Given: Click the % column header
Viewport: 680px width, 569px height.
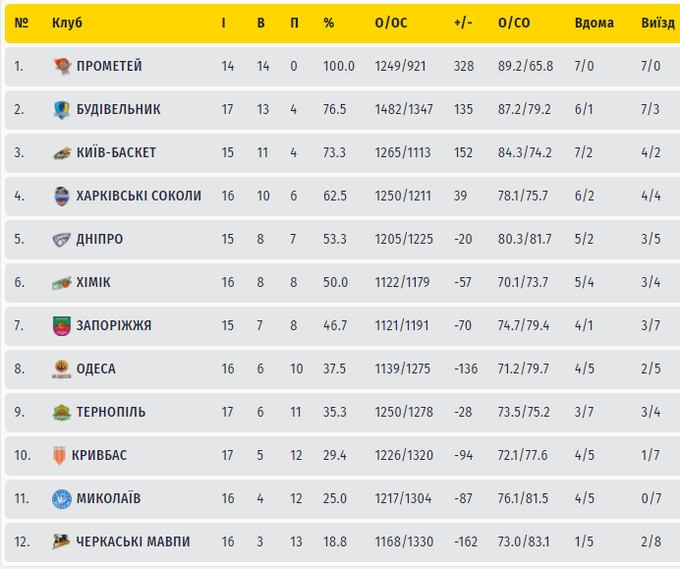Looking at the screenshot, I should (x=328, y=23).
